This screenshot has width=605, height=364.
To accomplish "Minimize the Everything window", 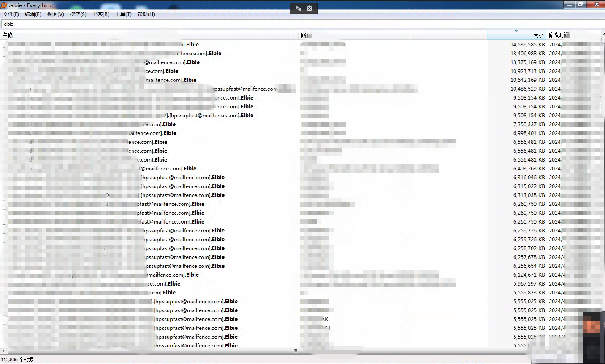I will click(569, 4).
